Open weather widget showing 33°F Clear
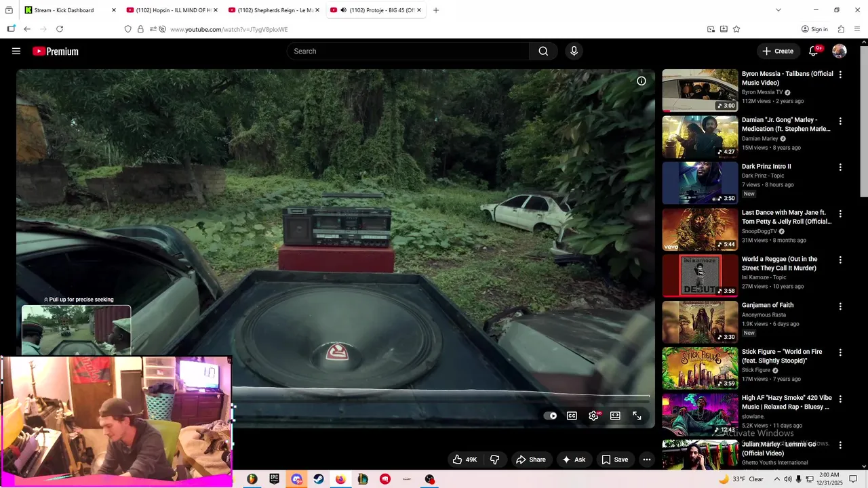The height and width of the screenshot is (488, 868). 741,479
